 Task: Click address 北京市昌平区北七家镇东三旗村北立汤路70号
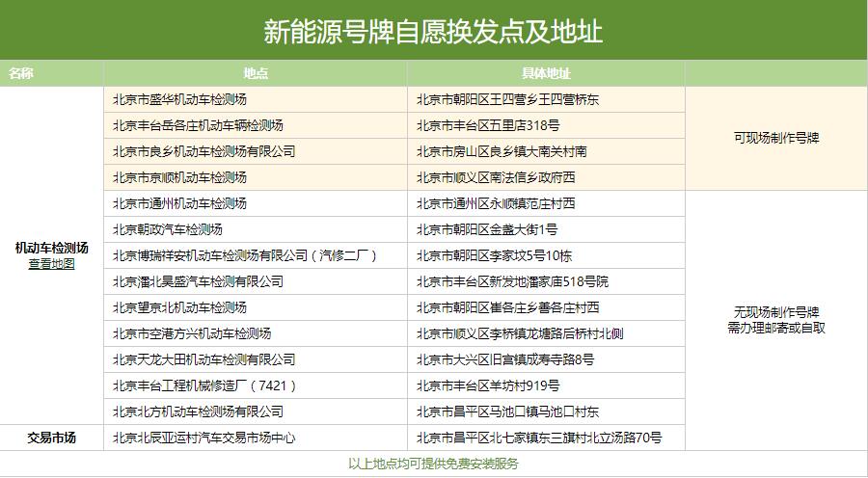pos(539,438)
